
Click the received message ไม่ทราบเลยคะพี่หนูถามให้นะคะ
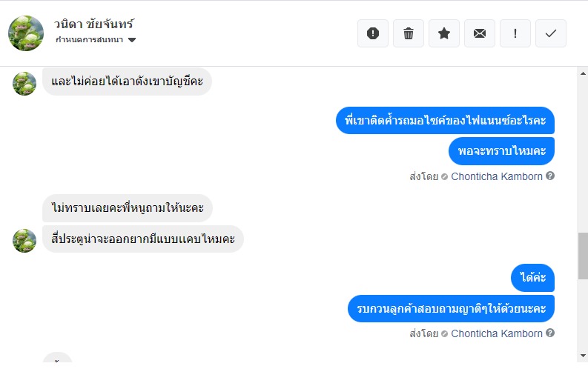pyautogui.click(x=128, y=208)
